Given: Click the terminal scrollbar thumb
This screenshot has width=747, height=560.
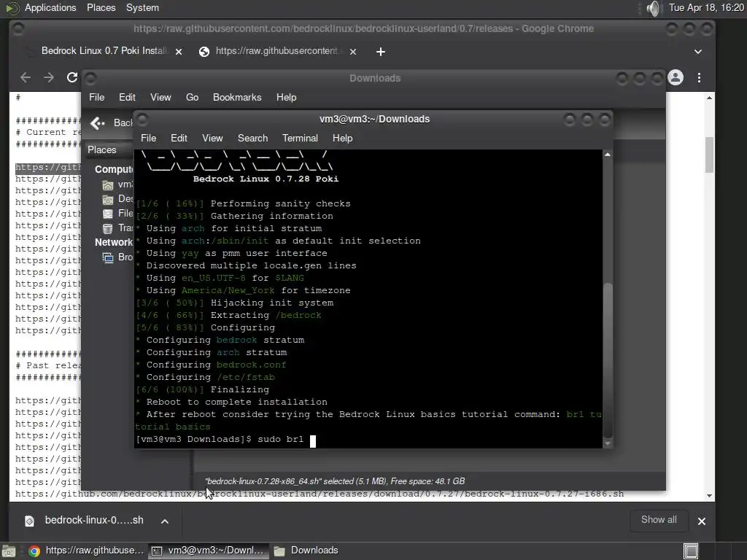Looking at the screenshot, I should click(x=608, y=360).
